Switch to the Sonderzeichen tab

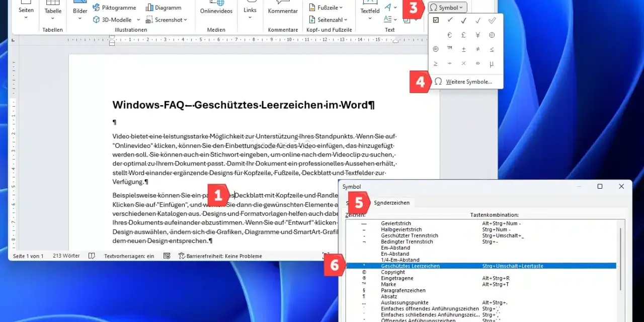tap(391, 203)
